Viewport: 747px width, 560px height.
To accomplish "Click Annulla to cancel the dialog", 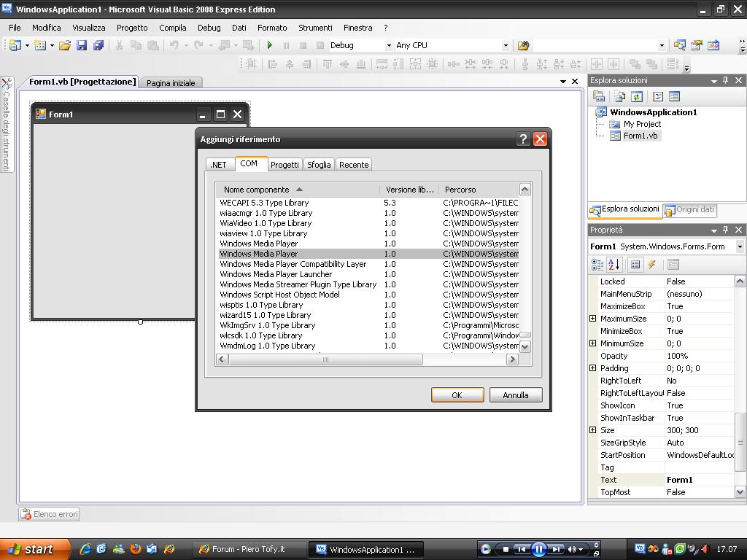I will point(516,394).
